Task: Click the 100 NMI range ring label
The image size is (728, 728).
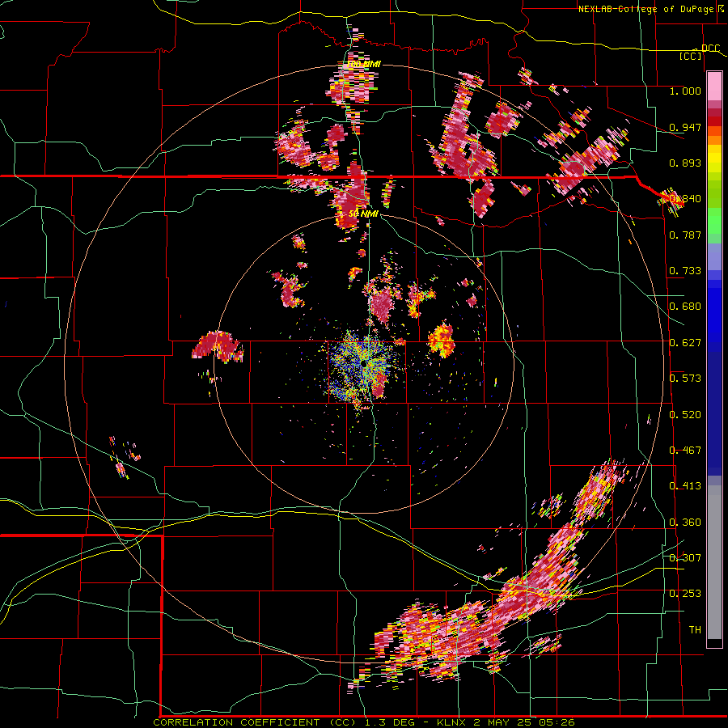Action: point(364,64)
